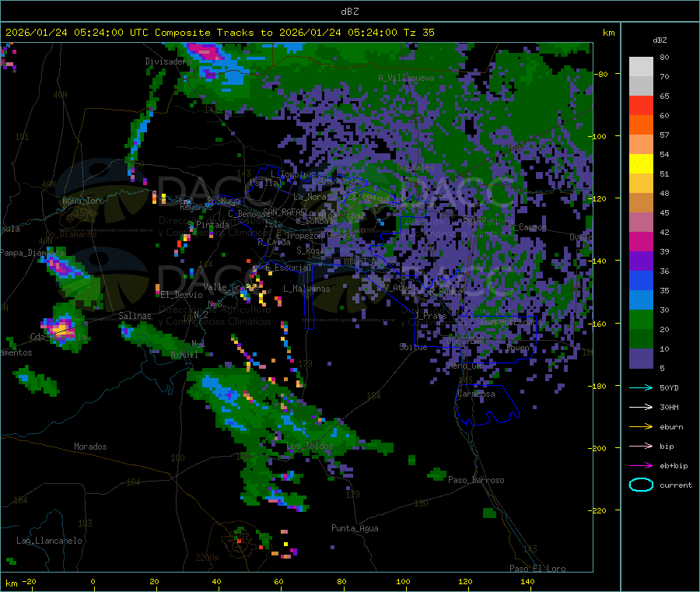This screenshot has height=592, width=700.
Task: Click the cyan 50YD arrow in legend
Action: click(x=641, y=387)
